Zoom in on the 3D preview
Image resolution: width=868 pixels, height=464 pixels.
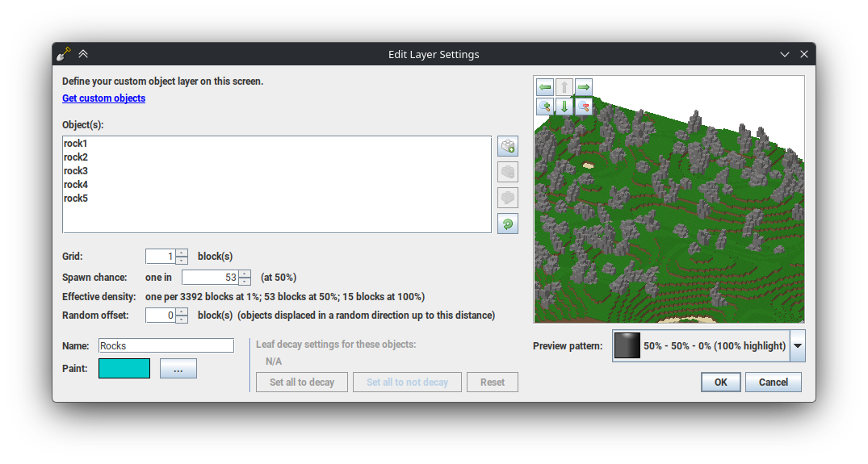[x=545, y=106]
